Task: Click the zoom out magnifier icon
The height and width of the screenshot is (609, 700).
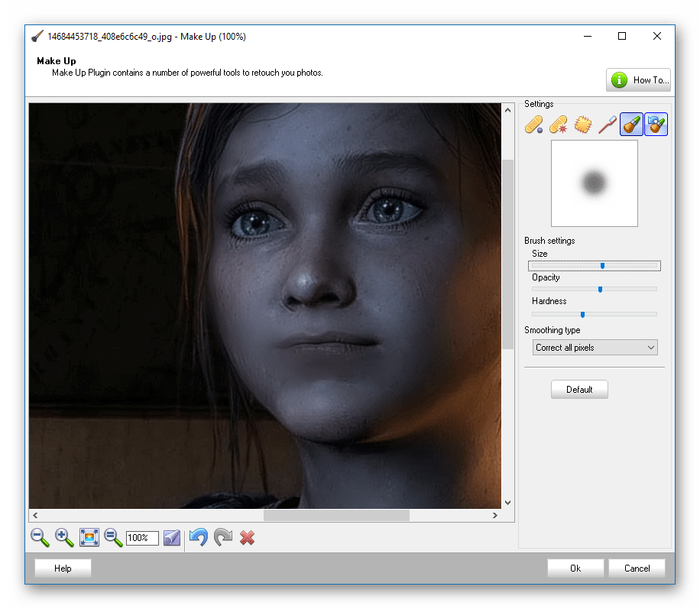Action: click(40, 538)
